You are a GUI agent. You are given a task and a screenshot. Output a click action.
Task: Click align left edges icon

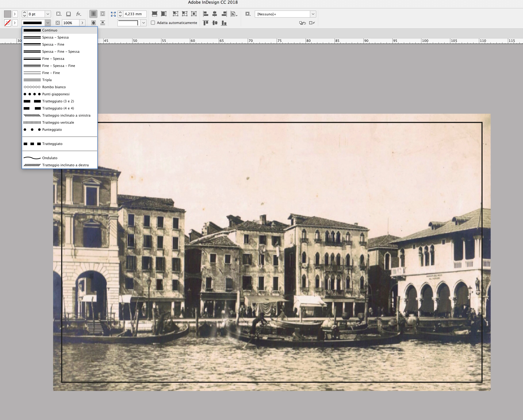[x=206, y=14]
